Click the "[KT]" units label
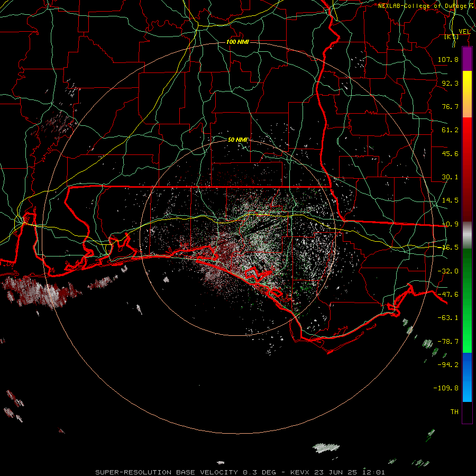This screenshot has height=476, width=476. tap(451, 36)
